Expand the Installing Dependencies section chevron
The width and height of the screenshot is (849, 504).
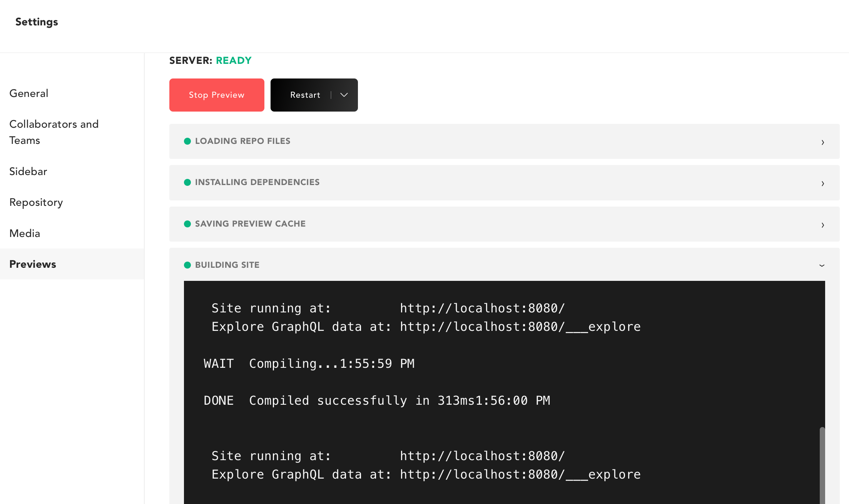tap(822, 183)
